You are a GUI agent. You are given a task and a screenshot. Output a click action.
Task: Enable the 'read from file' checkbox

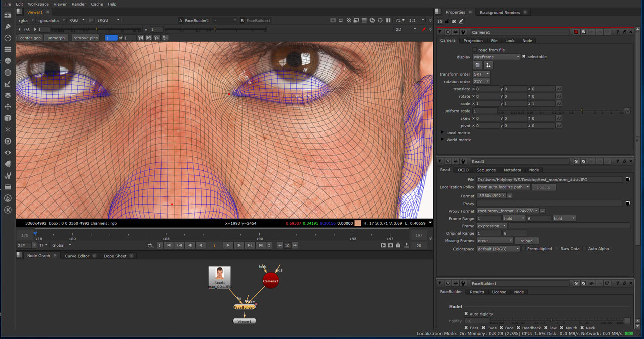click(474, 50)
